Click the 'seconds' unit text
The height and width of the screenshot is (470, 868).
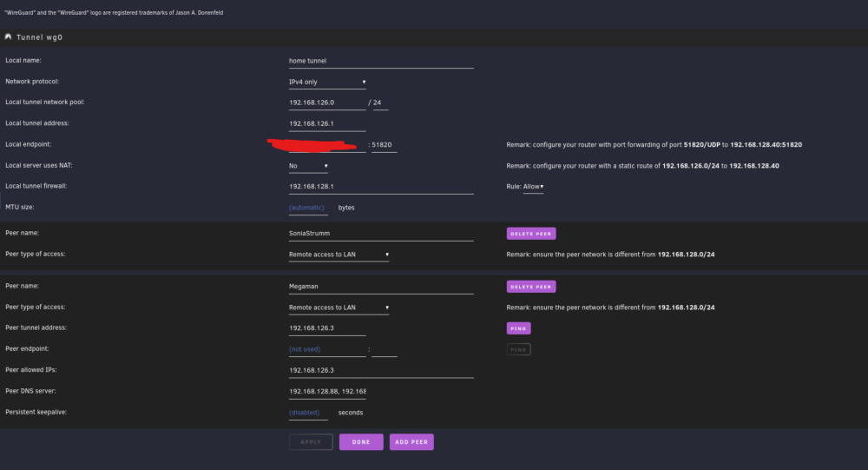pyautogui.click(x=351, y=413)
